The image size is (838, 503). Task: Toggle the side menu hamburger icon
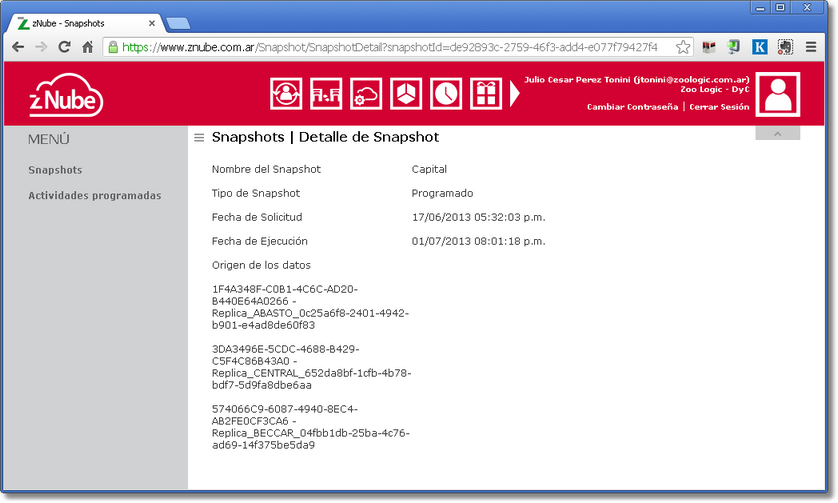click(x=199, y=138)
